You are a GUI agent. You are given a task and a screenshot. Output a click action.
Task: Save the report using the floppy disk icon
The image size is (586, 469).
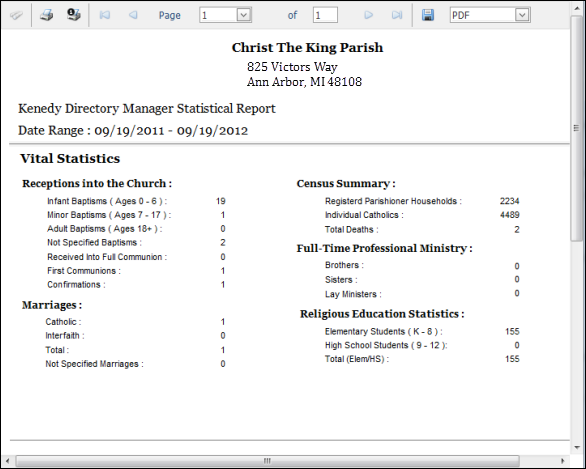428,15
